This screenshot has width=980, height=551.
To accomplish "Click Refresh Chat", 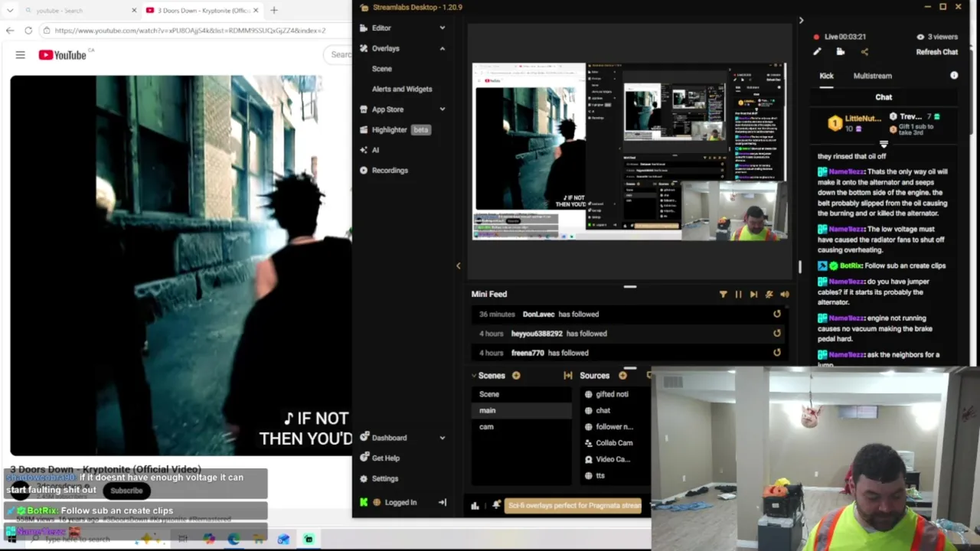I will 936,52.
